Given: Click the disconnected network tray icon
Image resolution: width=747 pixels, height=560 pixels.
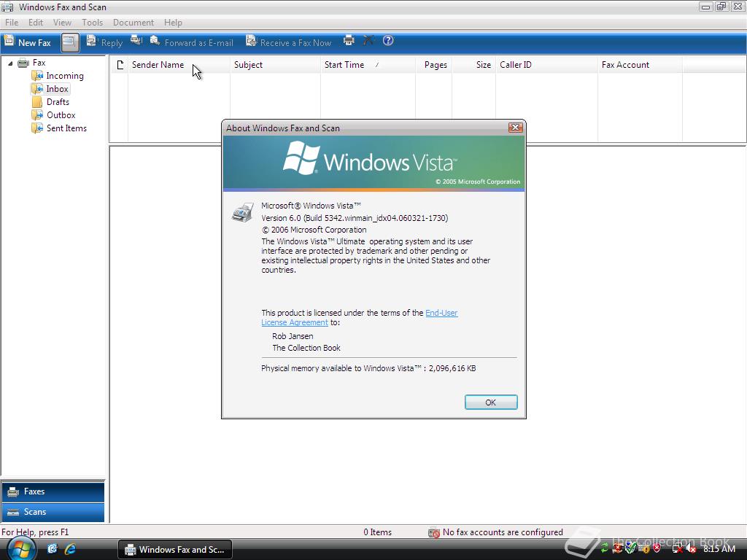Looking at the screenshot, I should pos(678,548).
